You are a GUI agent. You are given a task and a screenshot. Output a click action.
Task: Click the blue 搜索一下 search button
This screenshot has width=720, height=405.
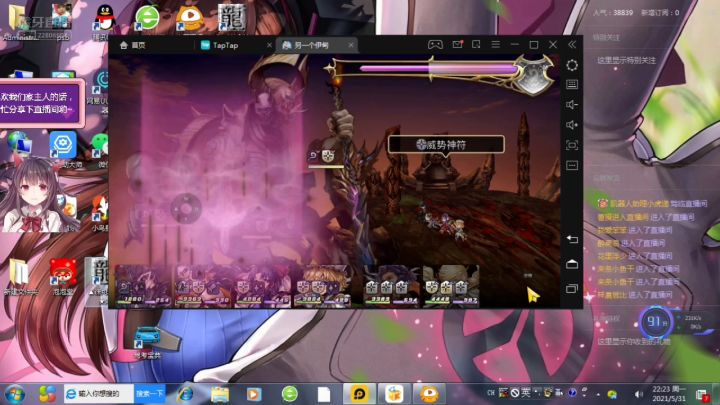pyautogui.click(x=150, y=394)
